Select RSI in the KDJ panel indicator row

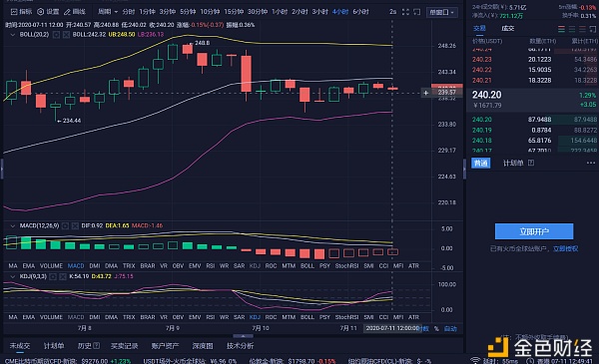pyautogui.click(x=210, y=317)
